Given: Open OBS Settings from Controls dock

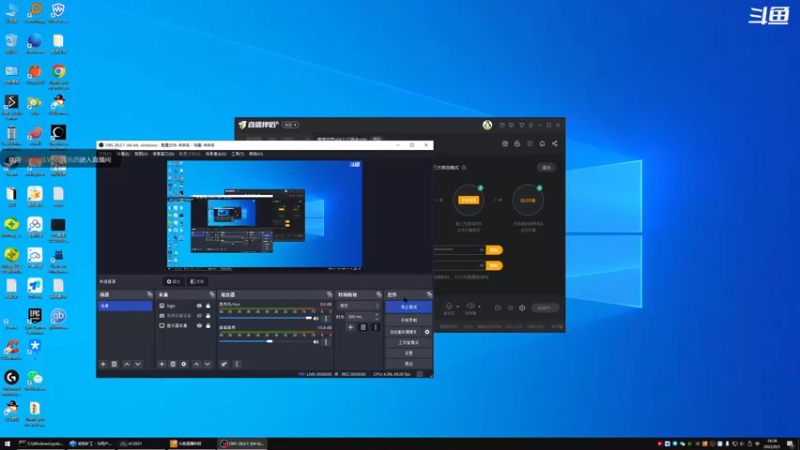Looking at the screenshot, I should (409, 353).
